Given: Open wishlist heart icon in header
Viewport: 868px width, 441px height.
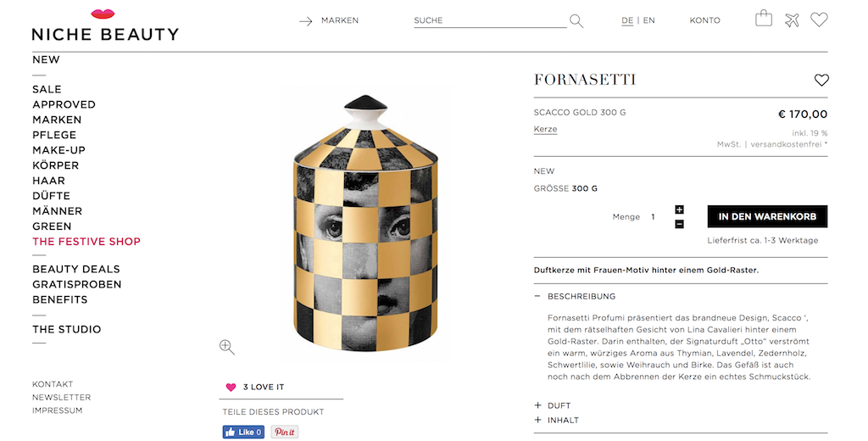Looking at the screenshot, I should tap(819, 20).
